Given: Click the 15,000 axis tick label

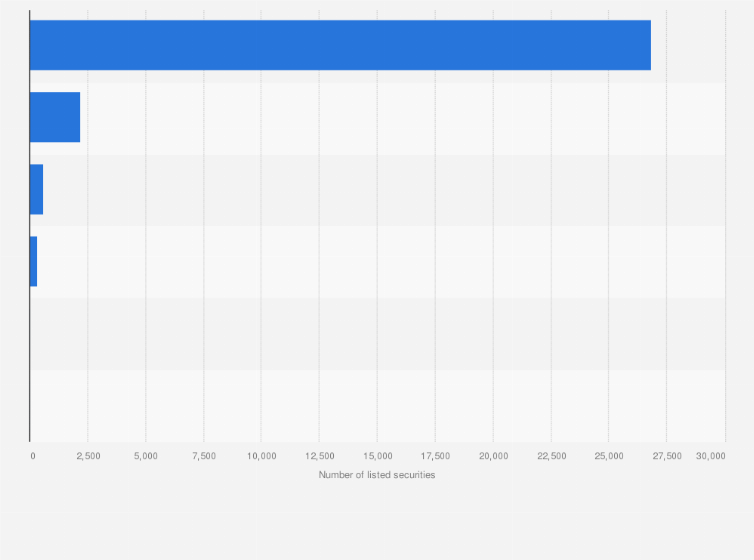Looking at the screenshot, I should pos(377,456).
